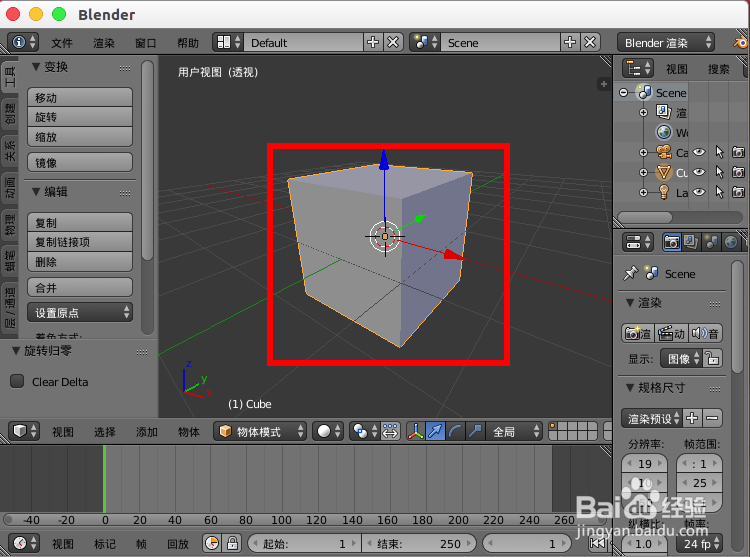The image size is (750, 557).
Task: Toggle the display lock icon beside 图像
Action: 712,358
